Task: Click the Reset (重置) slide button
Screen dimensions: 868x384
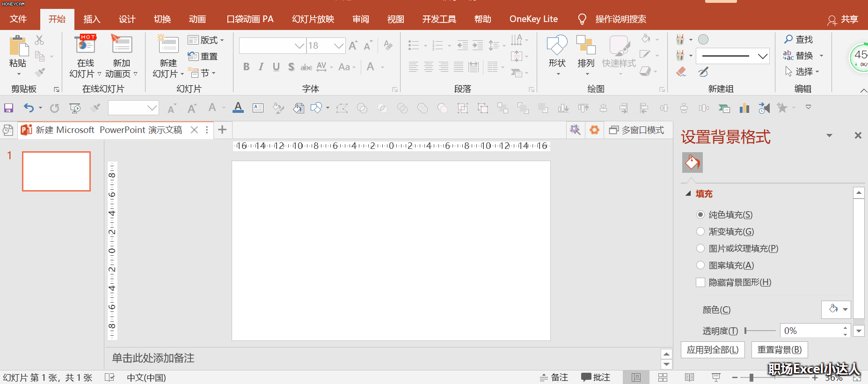Action: (203, 56)
